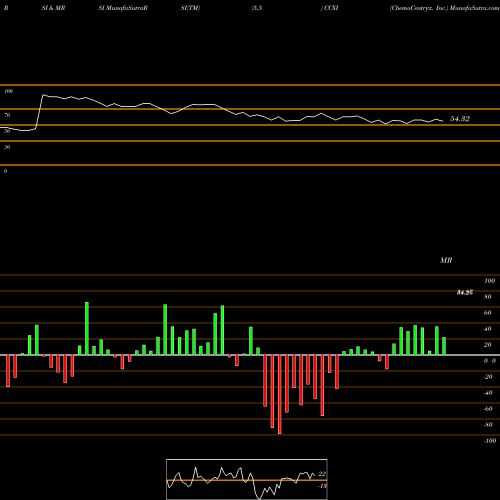Click the 'SI MunafaSutraR' header text

coord(123,8)
